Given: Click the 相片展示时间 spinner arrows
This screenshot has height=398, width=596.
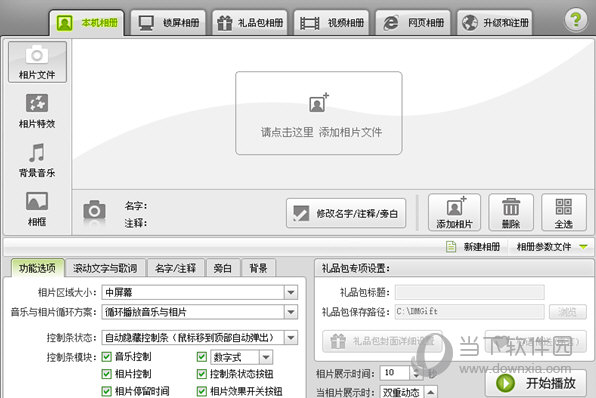Looking at the screenshot, I should (x=416, y=373).
